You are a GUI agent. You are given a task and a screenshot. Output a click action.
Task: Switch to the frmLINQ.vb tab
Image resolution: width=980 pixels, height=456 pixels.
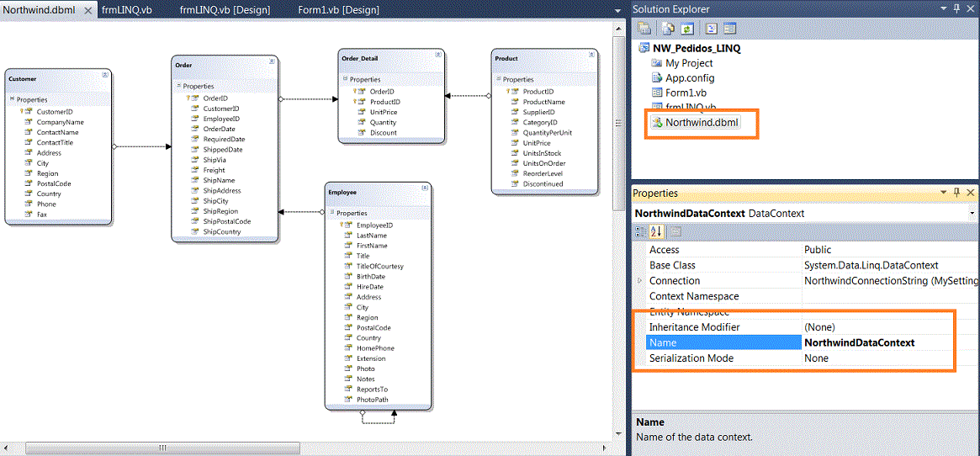point(126,10)
